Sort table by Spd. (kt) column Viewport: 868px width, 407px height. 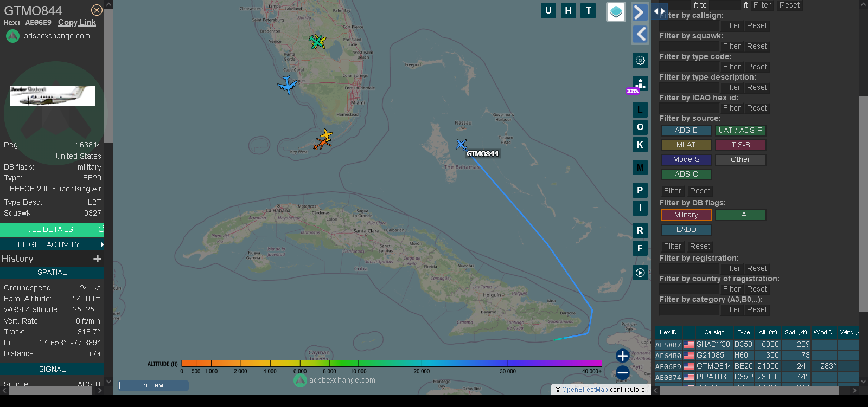pyautogui.click(x=796, y=333)
